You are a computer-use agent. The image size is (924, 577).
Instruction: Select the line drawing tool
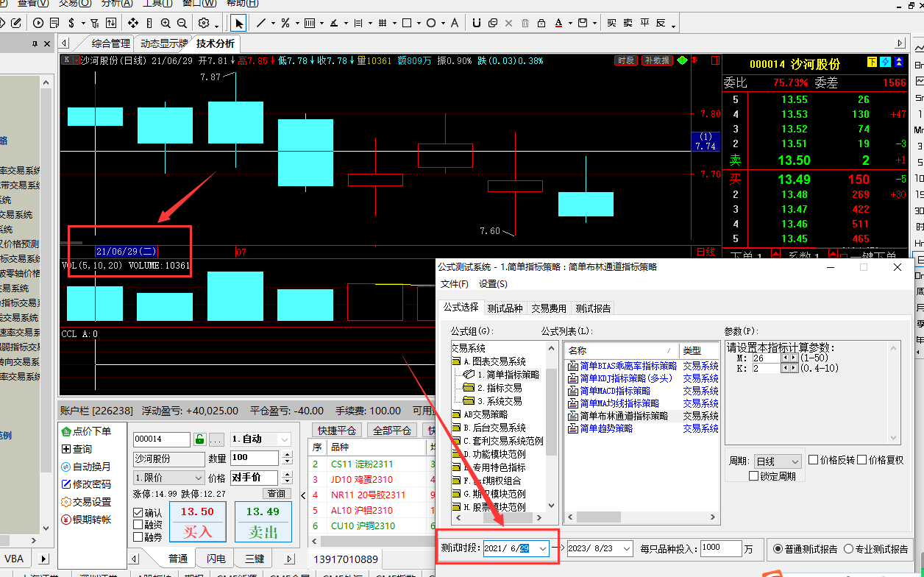(262, 23)
